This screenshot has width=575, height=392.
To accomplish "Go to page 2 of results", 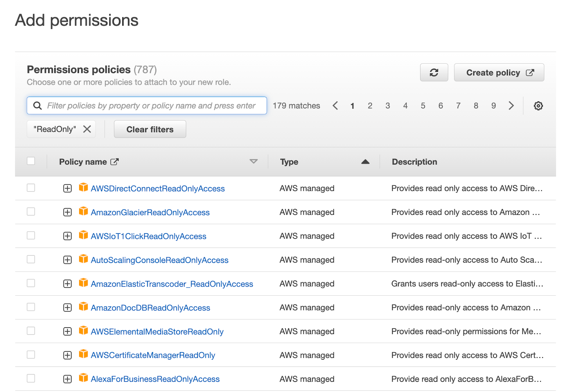I will click(x=370, y=106).
